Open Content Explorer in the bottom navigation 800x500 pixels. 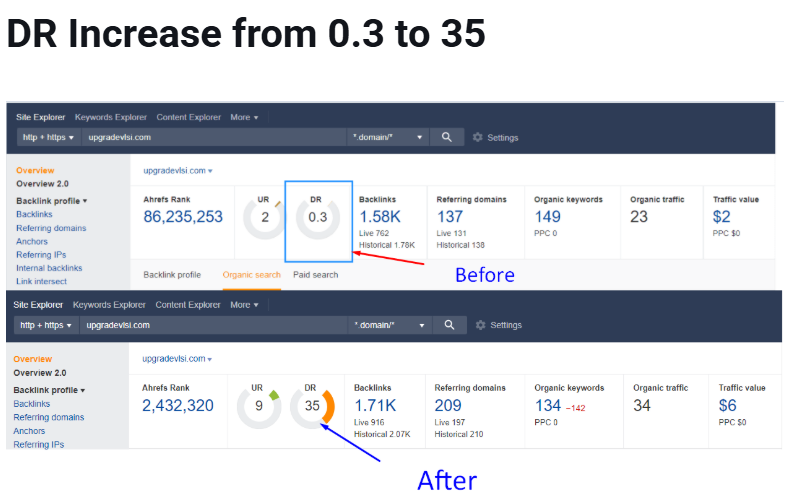tap(188, 305)
